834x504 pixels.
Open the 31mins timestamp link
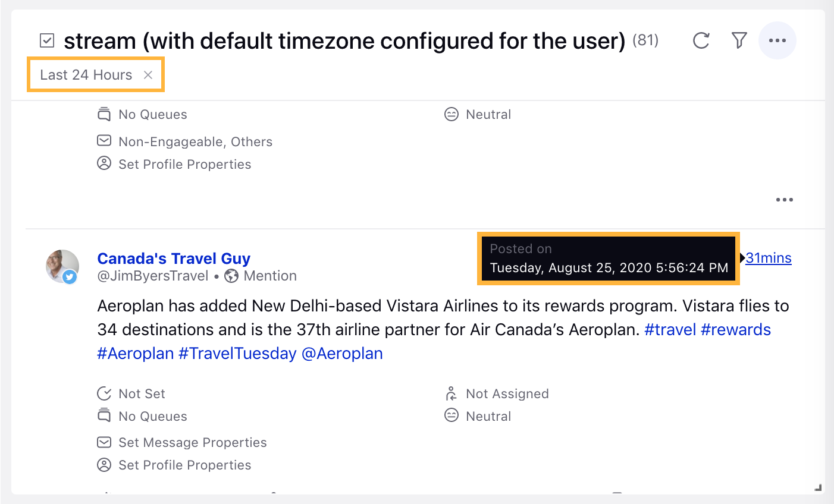click(x=769, y=258)
